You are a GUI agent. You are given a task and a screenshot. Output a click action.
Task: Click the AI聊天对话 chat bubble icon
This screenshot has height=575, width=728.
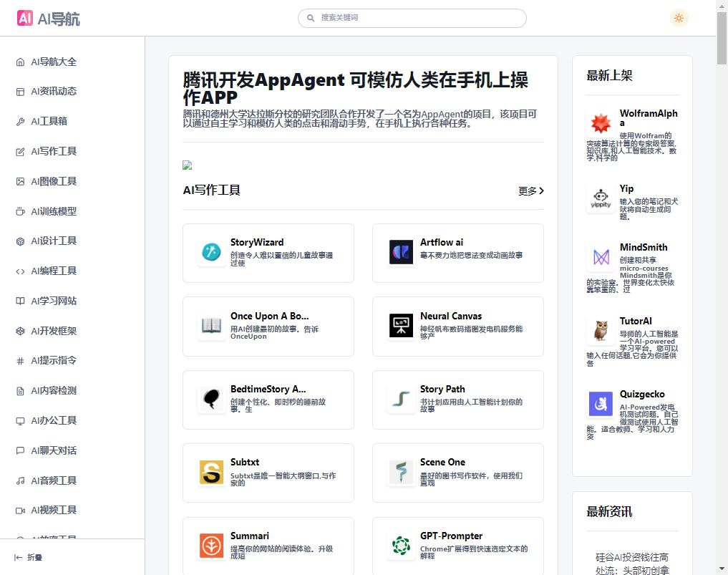point(20,450)
